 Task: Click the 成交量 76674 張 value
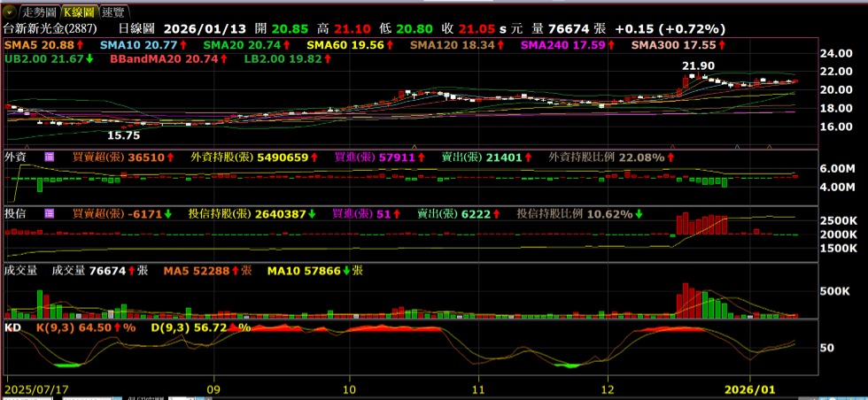tap(99, 271)
